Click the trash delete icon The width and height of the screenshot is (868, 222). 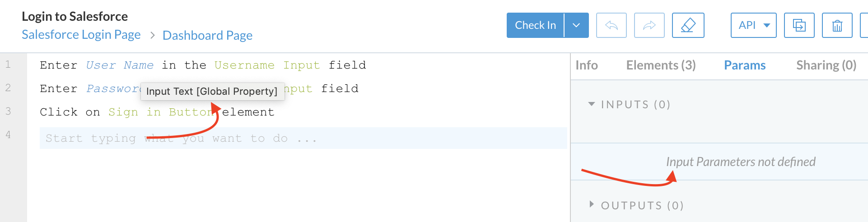pyautogui.click(x=837, y=25)
